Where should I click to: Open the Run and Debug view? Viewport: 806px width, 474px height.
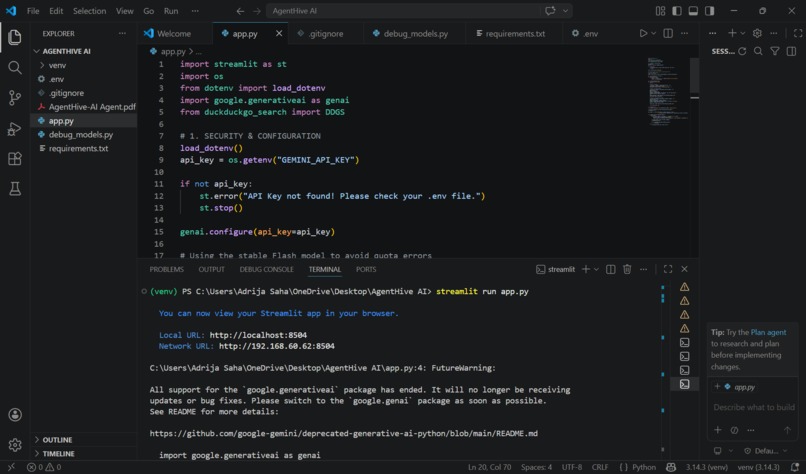pyautogui.click(x=15, y=129)
